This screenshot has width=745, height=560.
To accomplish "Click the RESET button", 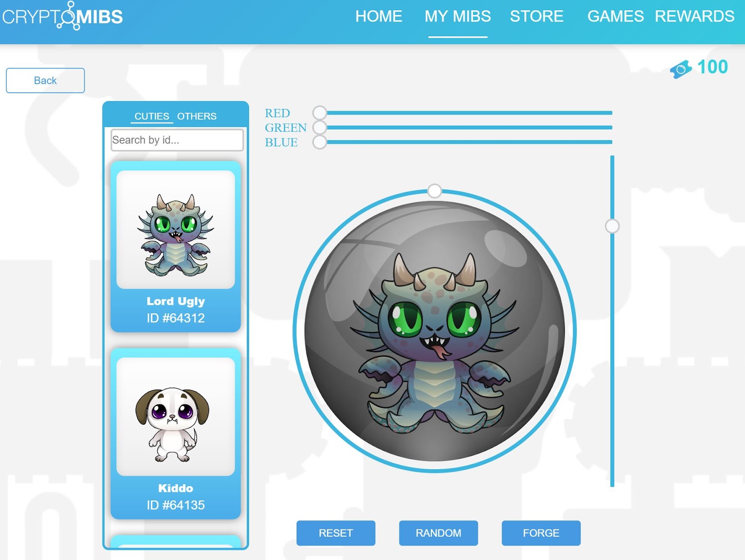I will coord(336,533).
